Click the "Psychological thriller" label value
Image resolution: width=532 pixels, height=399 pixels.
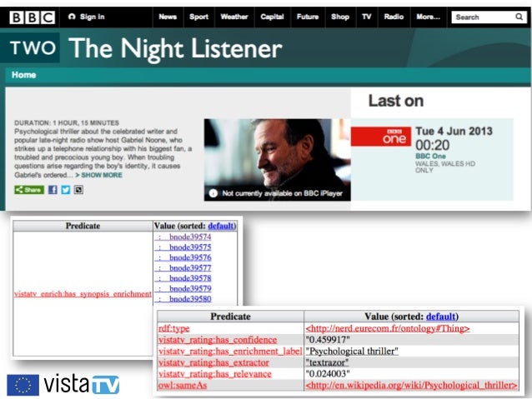[x=352, y=351]
